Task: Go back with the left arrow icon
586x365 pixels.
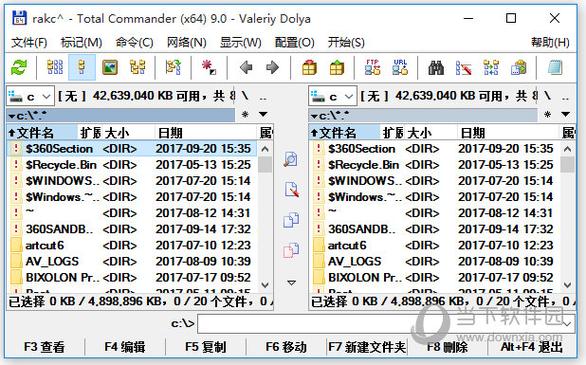Action: pyautogui.click(x=246, y=68)
